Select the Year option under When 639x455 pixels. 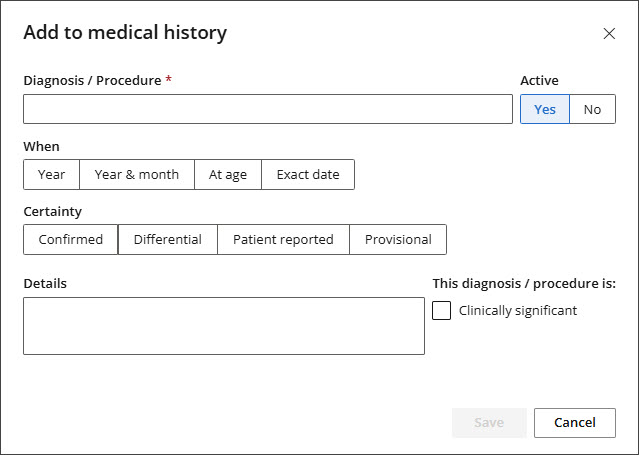pos(51,174)
